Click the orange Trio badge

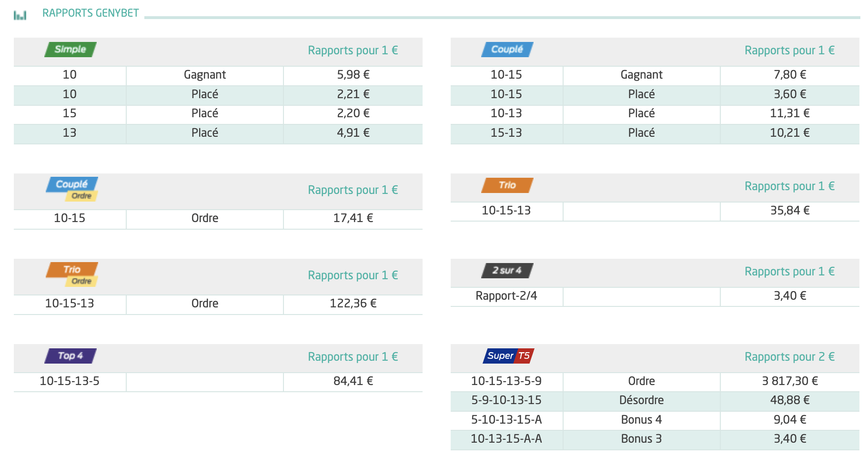pyautogui.click(x=507, y=185)
